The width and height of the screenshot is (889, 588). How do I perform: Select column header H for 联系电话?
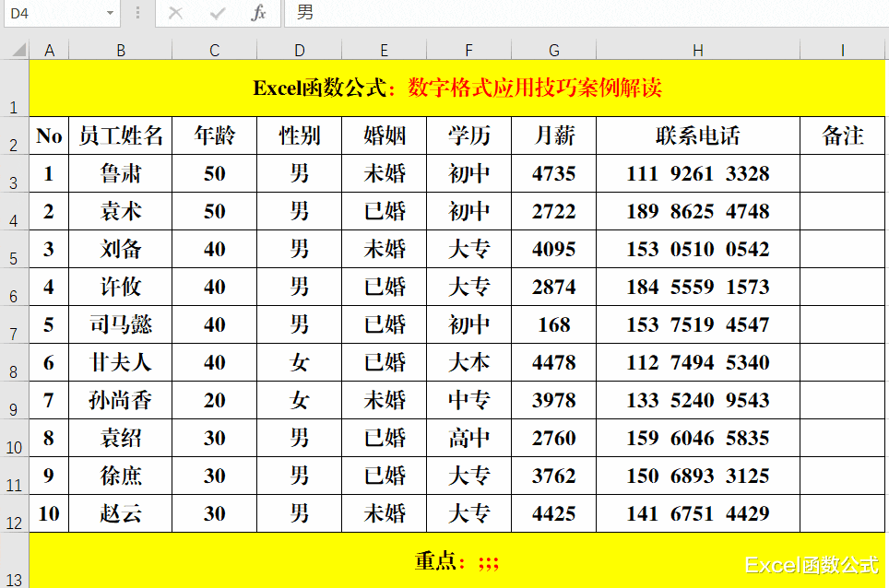[x=697, y=49]
